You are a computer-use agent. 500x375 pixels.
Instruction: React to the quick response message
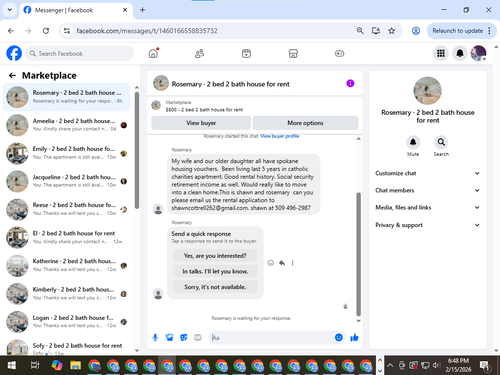click(x=271, y=263)
